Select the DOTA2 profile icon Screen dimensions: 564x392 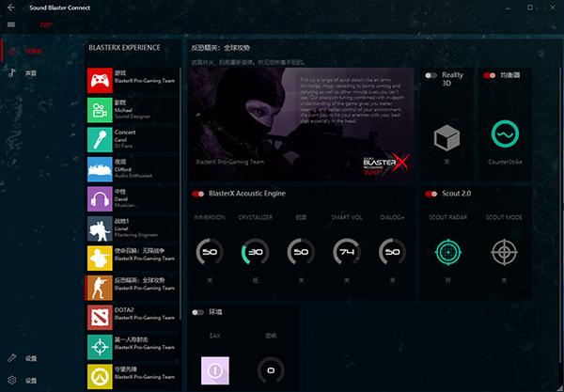[100, 318]
